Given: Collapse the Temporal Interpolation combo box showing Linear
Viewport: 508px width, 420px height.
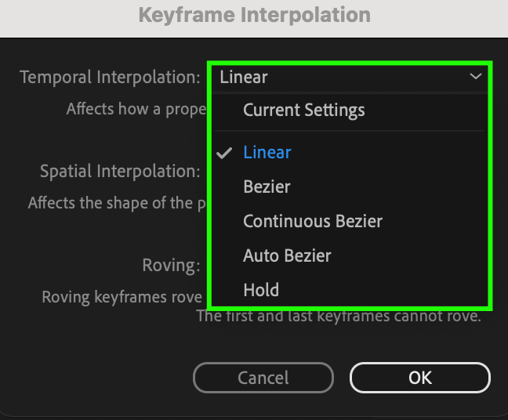Looking at the screenshot, I should click(x=348, y=77).
